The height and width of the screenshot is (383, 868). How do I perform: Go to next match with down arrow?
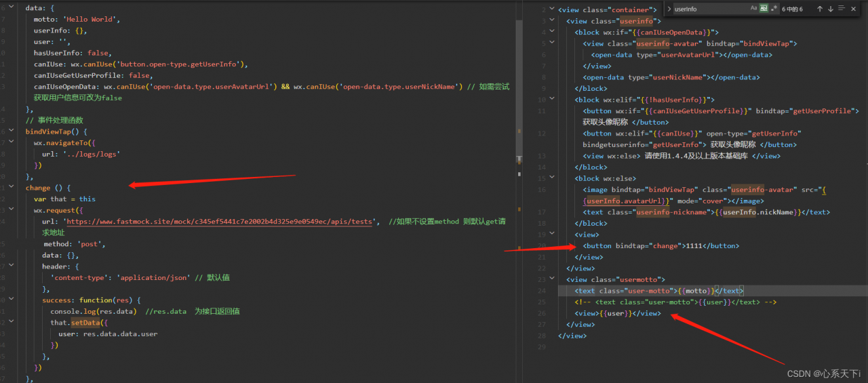pyautogui.click(x=831, y=9)
